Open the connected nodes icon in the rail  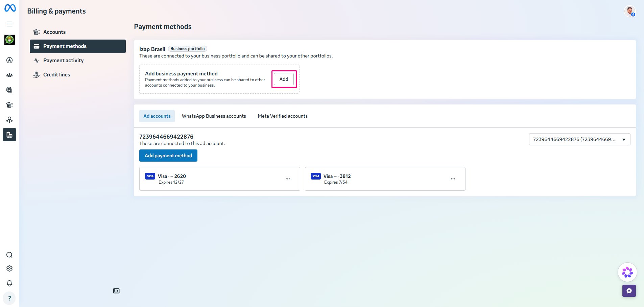point(9,120)
